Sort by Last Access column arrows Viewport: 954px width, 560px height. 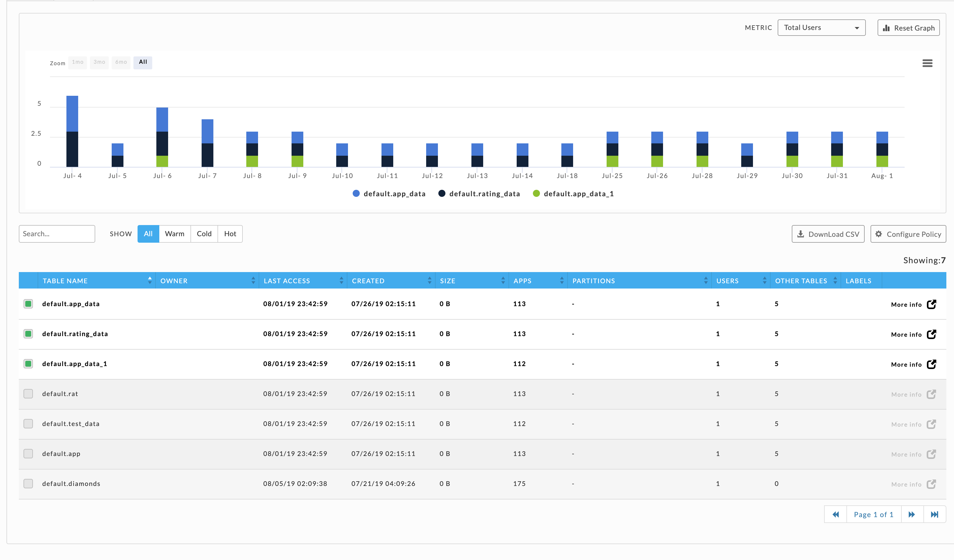click(342, 280)
